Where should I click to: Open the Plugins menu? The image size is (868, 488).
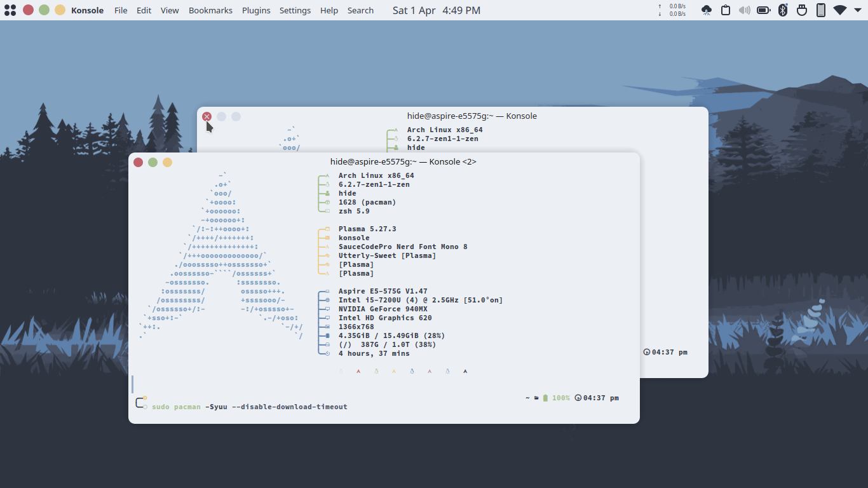point(256,10)
